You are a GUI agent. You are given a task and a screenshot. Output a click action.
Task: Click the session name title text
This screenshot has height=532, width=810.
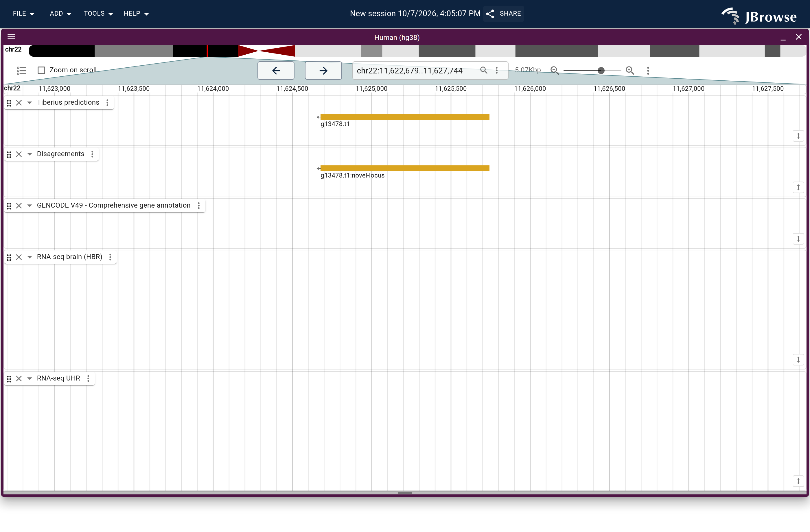pos(415,14)
